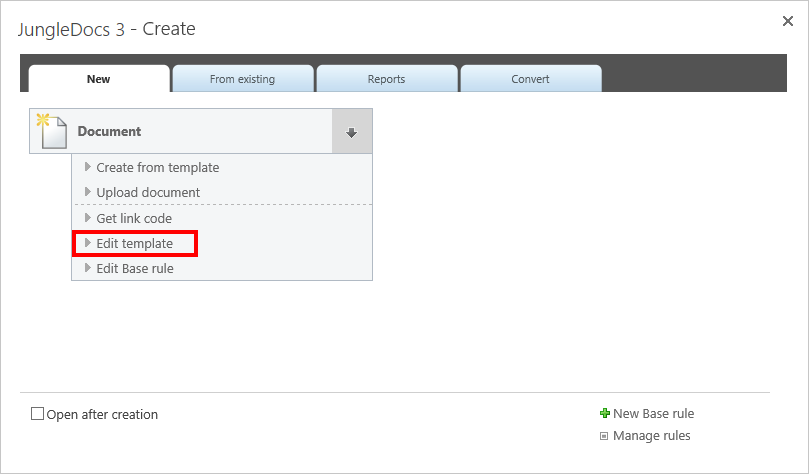This screenshot has width=809, height=474.
Task: Open the Reports tab
Action: coord(386,79)
